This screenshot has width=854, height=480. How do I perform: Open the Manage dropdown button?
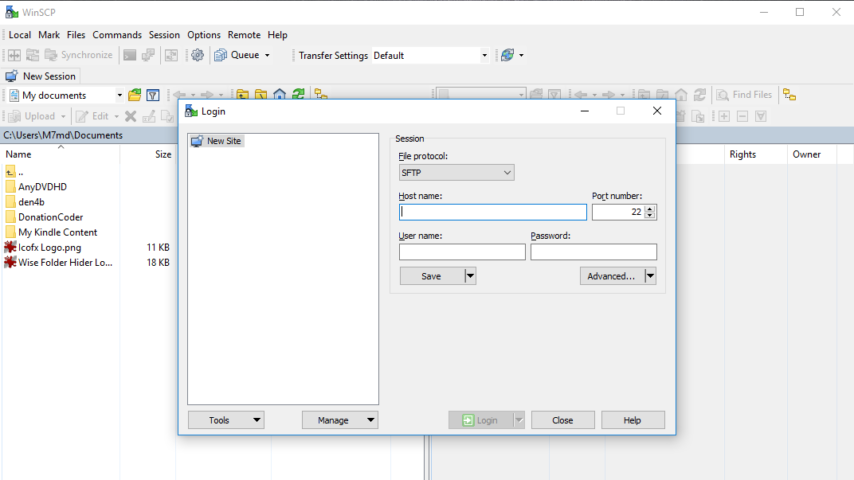(340, 420)
